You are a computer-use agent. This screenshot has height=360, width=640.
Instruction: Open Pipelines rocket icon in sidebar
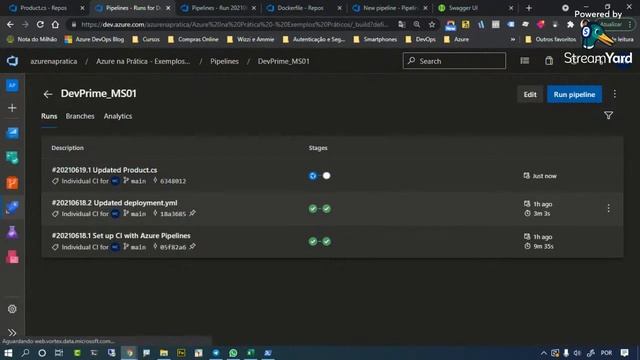tap(12, 208)
